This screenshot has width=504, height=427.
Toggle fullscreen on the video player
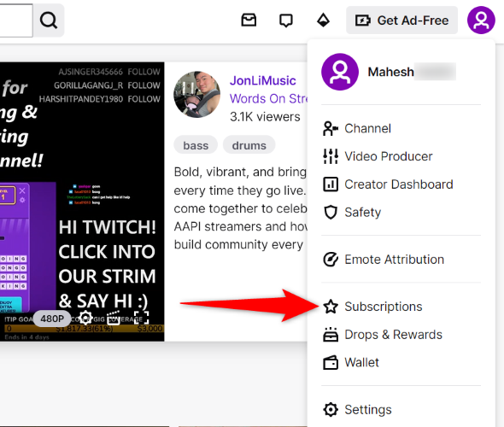click(142, 318)
